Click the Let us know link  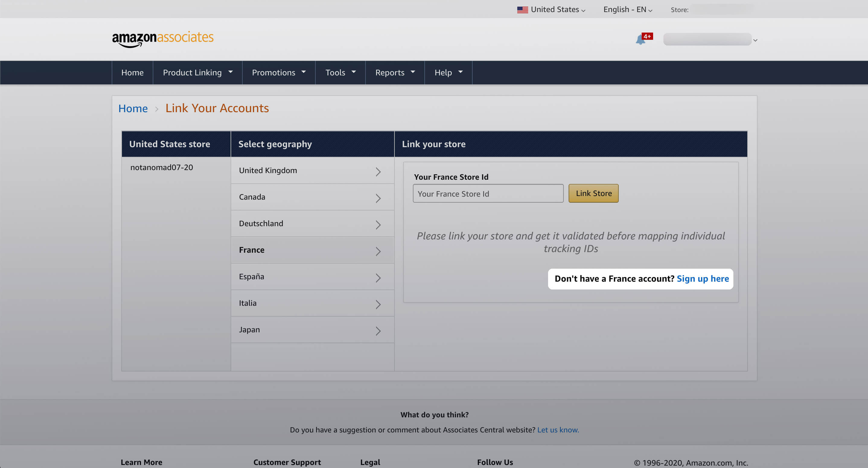pos(558,430)
